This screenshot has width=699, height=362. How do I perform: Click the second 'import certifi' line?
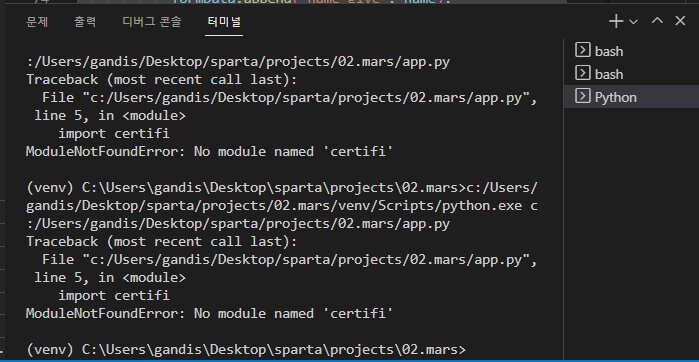[x=114, y=296]
